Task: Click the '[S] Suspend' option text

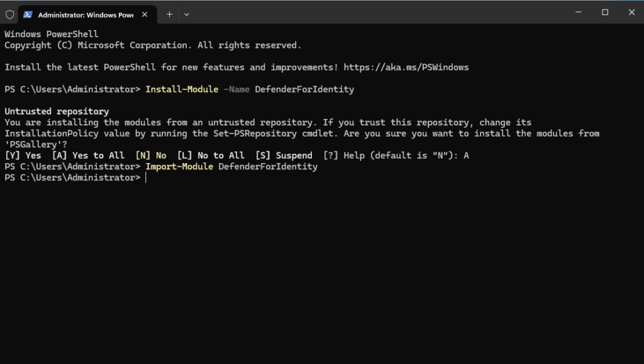Action: [x=284, y=156]
